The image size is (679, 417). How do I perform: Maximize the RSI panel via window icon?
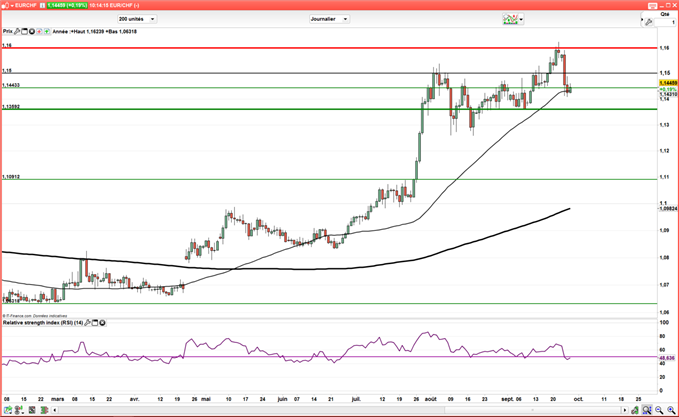(x=95, y=323)
